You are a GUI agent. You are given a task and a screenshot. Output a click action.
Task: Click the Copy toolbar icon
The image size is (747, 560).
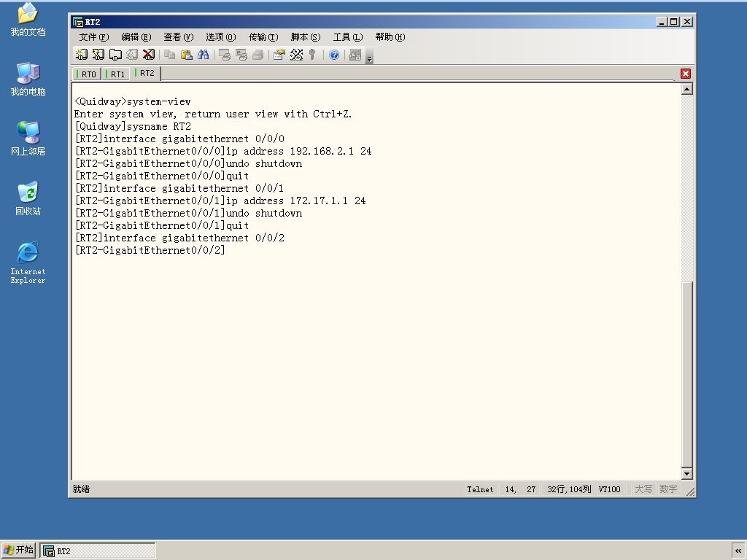[169, 55]
